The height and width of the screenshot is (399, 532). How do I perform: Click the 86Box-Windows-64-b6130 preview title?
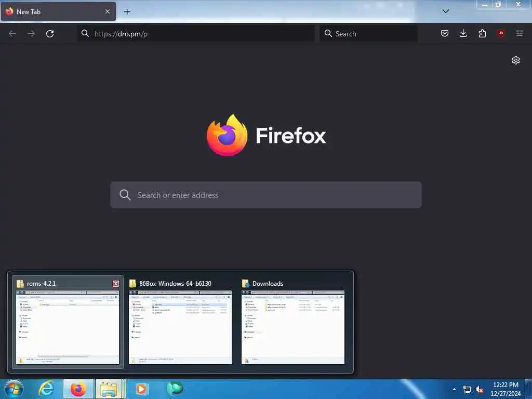(x=176, y=284)
